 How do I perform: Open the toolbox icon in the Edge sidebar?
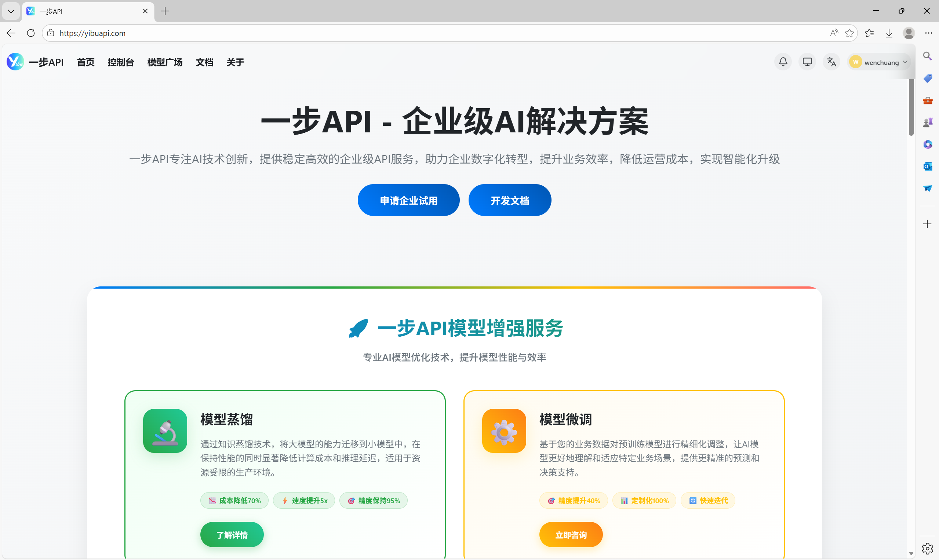(928, 100)
